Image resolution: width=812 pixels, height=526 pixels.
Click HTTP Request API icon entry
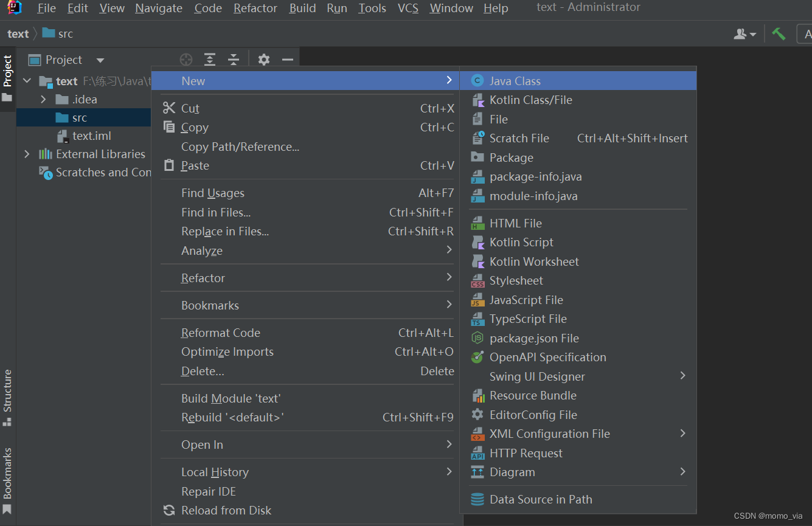pos(478,453)
